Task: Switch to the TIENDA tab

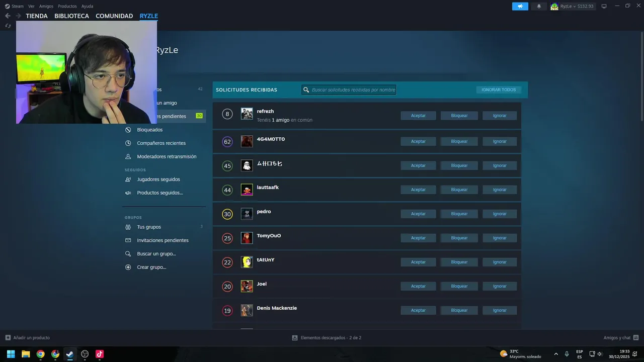Action: coord(37,16)
